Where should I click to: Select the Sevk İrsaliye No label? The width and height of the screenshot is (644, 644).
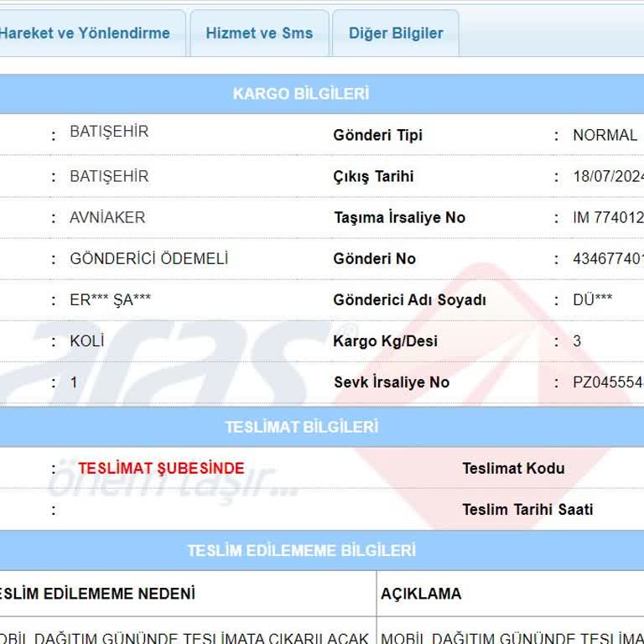tap(392, 382)
